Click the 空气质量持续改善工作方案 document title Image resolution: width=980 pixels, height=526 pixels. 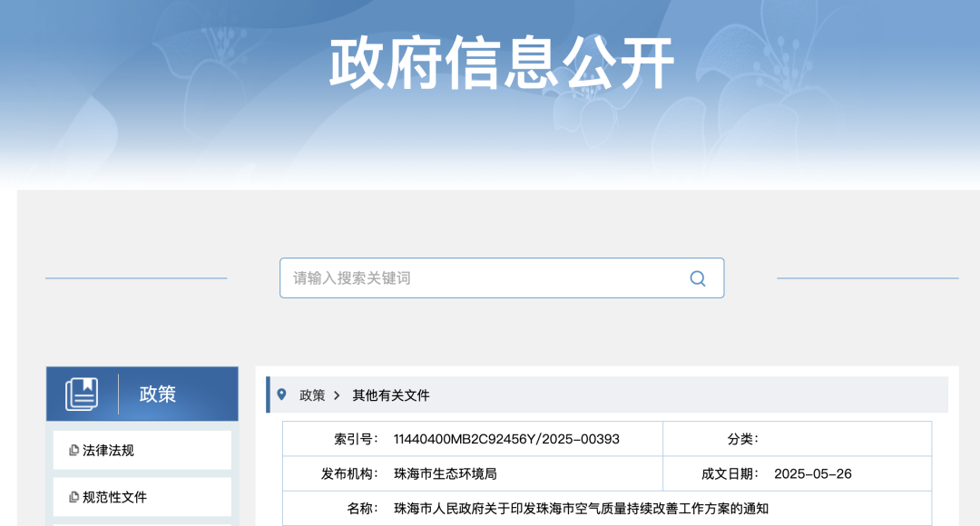coord(581,508)
